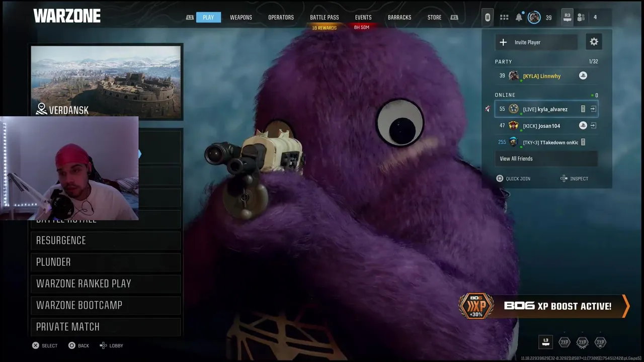Click the avatar of TTakedown onKic
The height and width of the screenshot is (362, 644).
513,142
